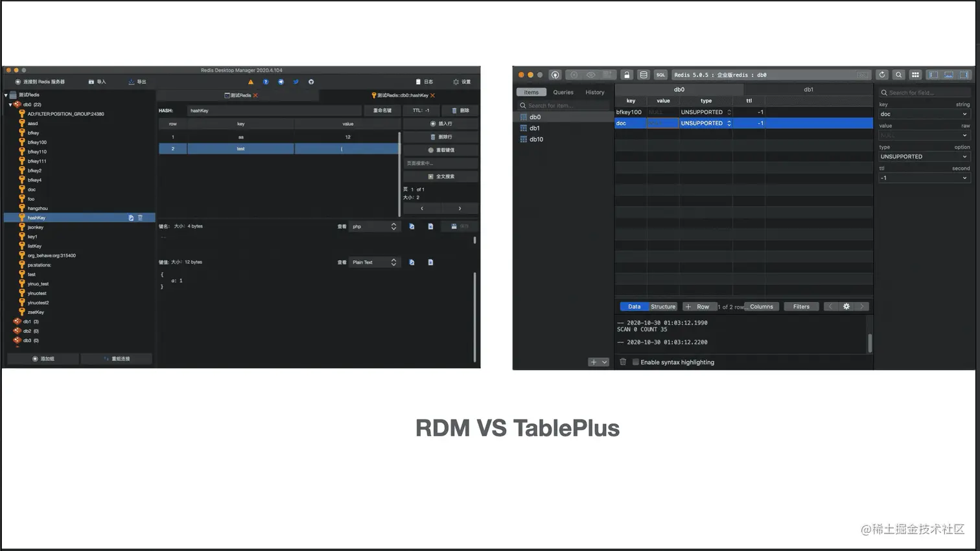Click the refresh icon in TablePlus toolbar

pos(882,75)
